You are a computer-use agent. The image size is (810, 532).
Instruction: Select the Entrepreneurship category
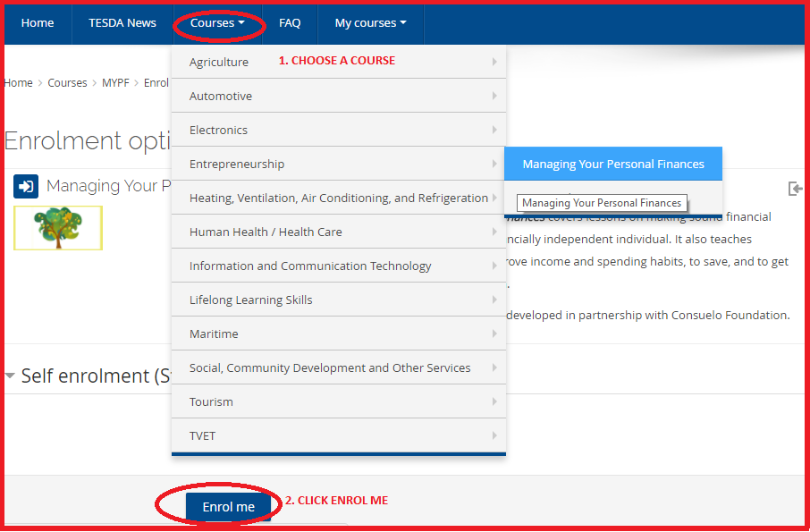338,165
